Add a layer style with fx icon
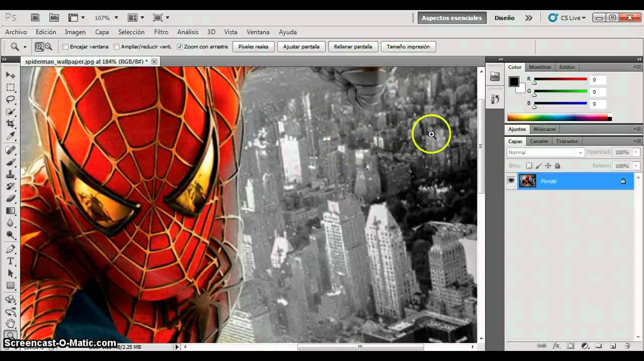Screen dimensions: 644x361 click(x=556, y=346)
